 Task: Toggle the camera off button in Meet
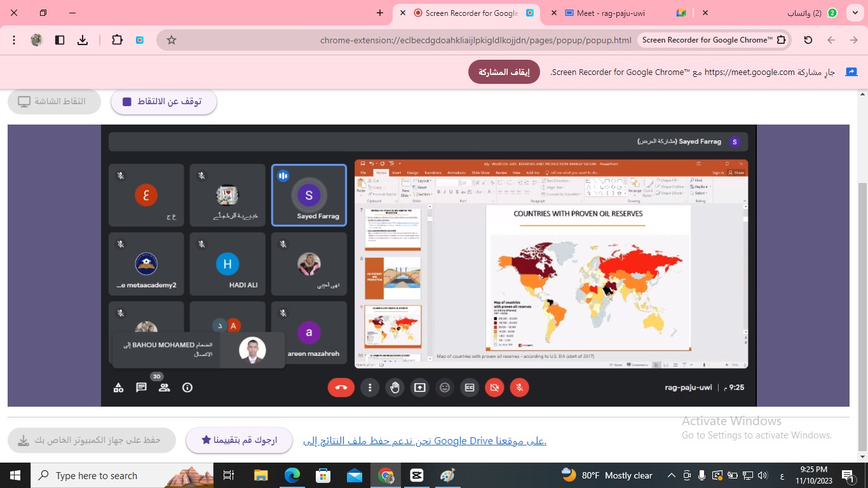pyautogui.click(x=494, y=388)
